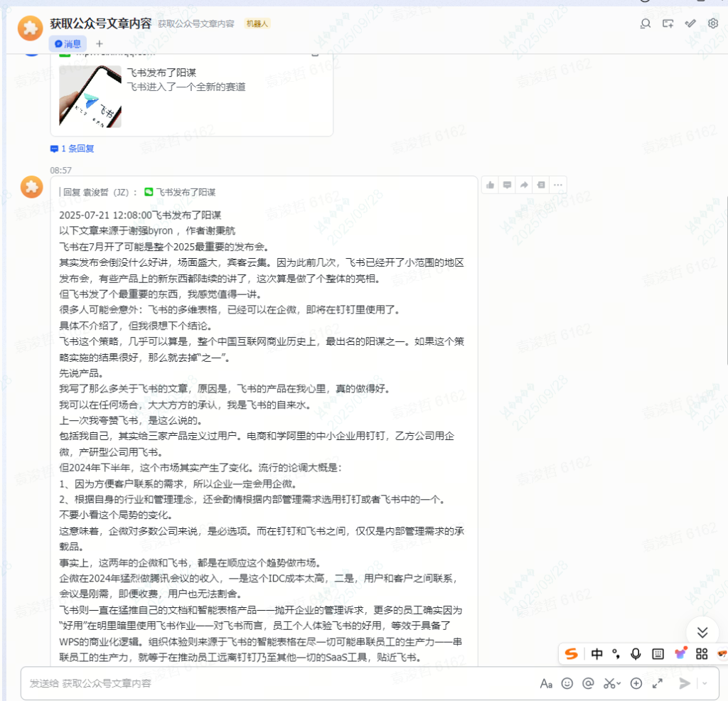728x701 pixels.
Task: Toggle Sogou Chinese/English input mode
Action: point(597,653)
